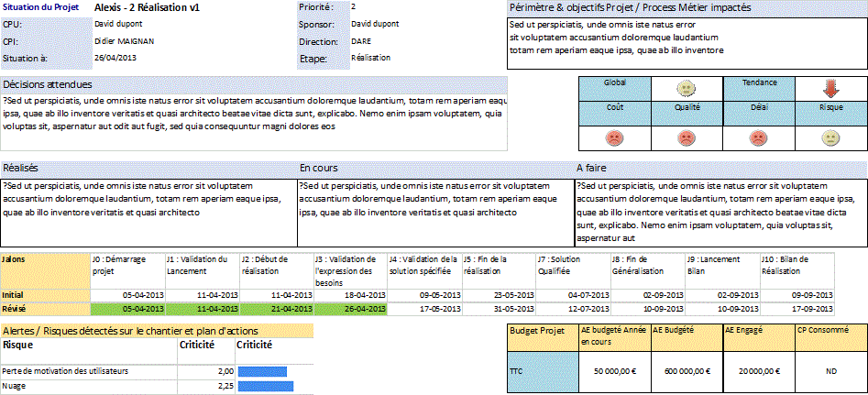868x395 pixels.
Task: Select the J5 : Fin de la réalisation milestone
Action: click(499, 270)
